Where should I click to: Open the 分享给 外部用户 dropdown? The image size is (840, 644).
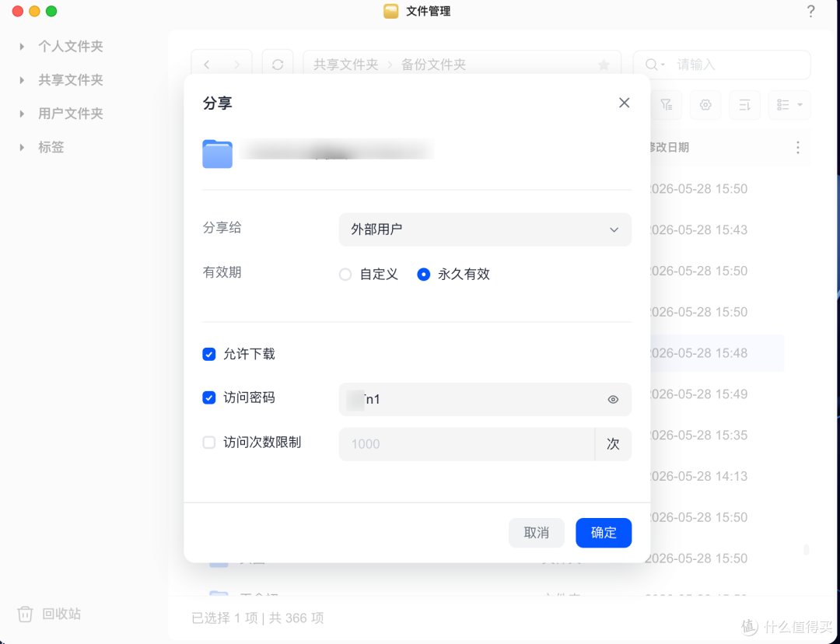pos(485,230)
